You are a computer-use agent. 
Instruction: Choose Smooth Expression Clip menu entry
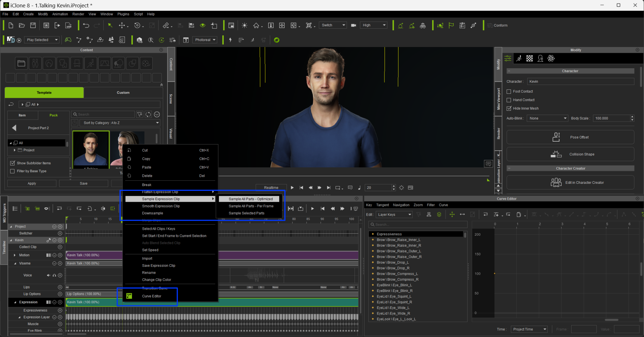161,206
